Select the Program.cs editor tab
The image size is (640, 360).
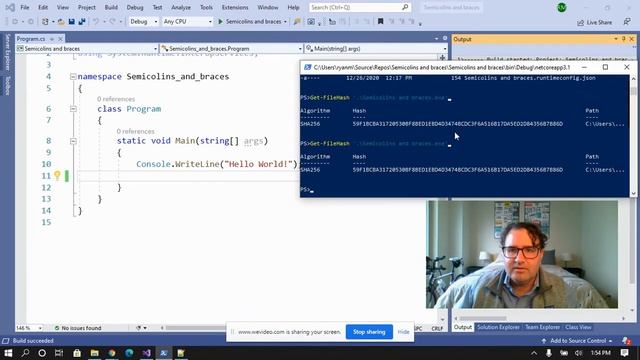point(31,39)
